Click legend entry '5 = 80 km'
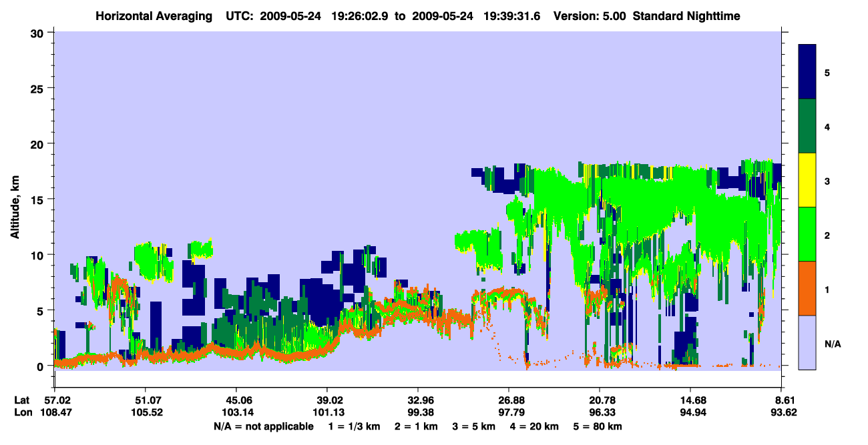This screenshot has height=445, width=868. (598, 426)
